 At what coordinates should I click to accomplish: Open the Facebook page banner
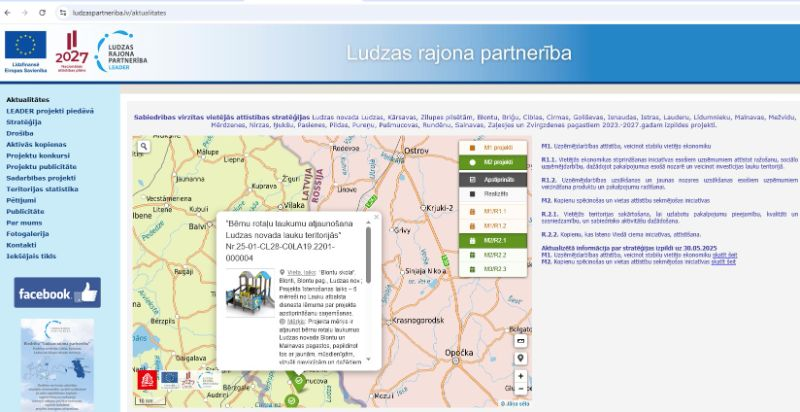tap(57, 293)
